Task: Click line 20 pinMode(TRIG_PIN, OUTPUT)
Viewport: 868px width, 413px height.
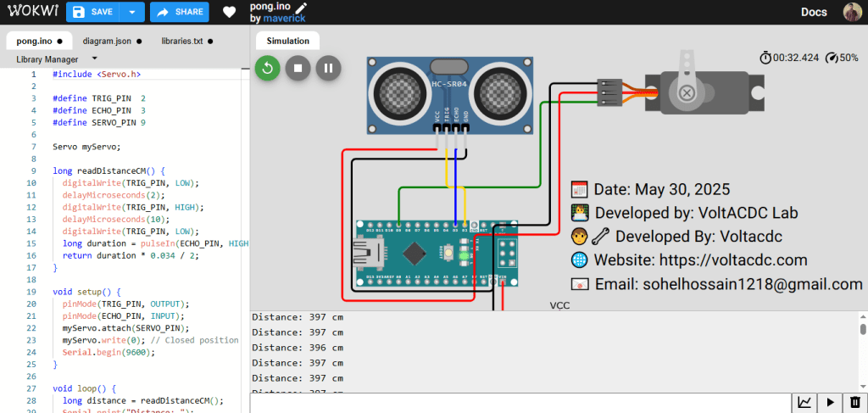Action: [125, 304]
